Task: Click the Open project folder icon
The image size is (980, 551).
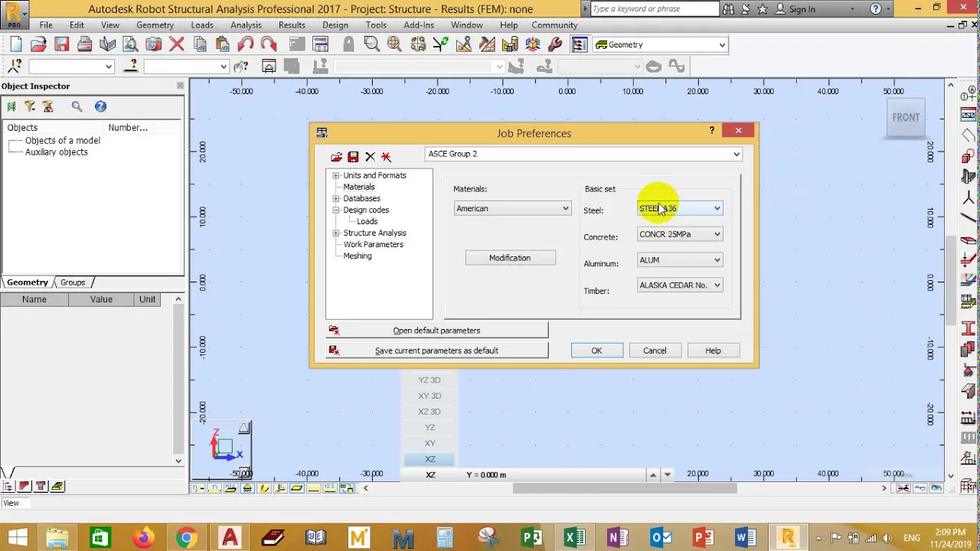Action: (x=38, y=44)
